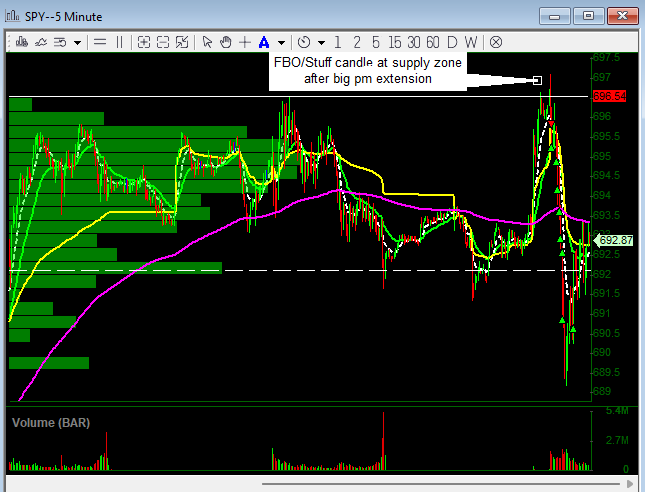Select the annotation pointer square handle
Screen dimensions: 645x492
(537, 80)
